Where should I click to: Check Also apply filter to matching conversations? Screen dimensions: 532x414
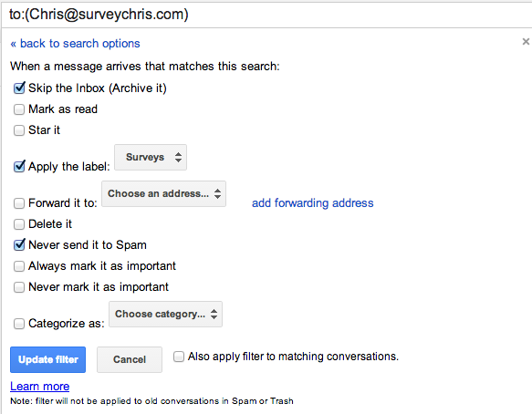pos(179,357)
